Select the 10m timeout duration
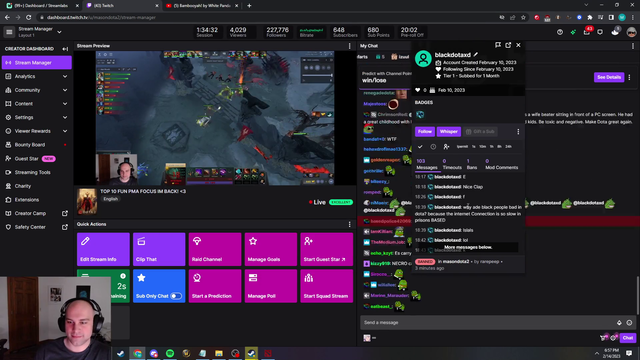This screenshot has width=640, height=360. [482, 147]
